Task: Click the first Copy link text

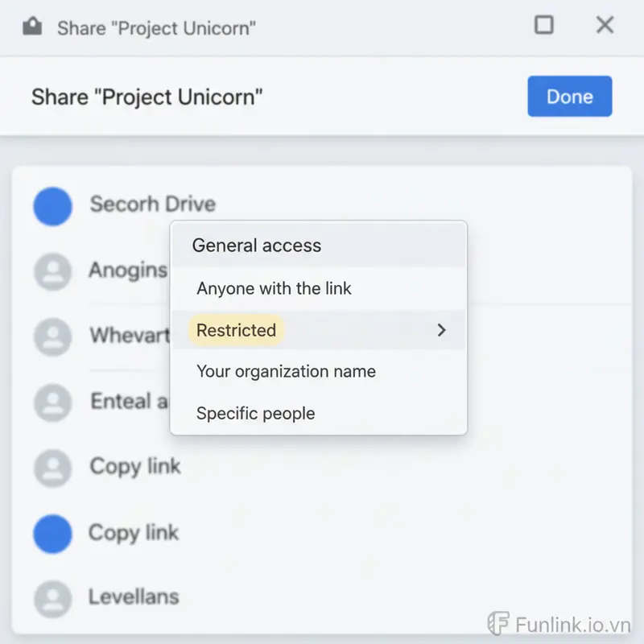Action: pos(135,467)
